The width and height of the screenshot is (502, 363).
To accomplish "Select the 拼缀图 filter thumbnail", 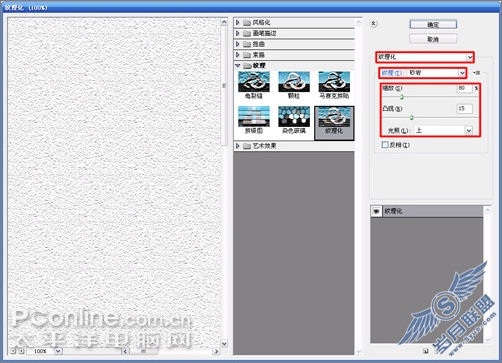I will pyautogui.click(x=254, y=120).
